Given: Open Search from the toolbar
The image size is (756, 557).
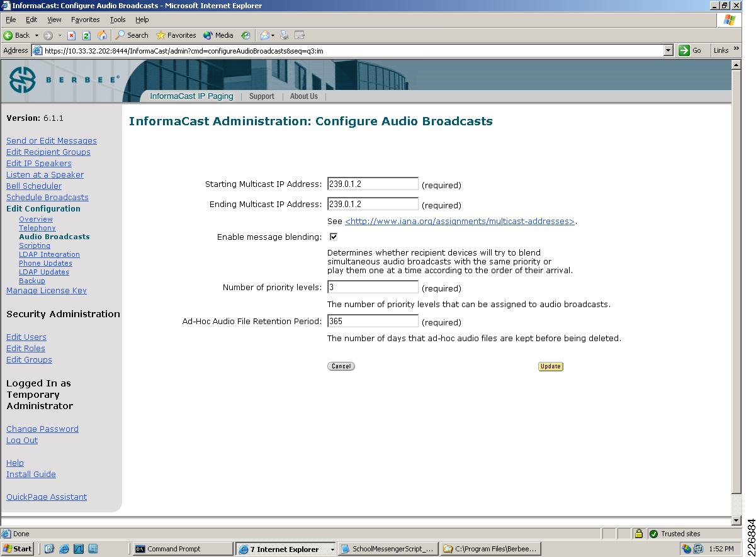Looking at the screenshot, I should pyautogui.click(x=132, y=35).
